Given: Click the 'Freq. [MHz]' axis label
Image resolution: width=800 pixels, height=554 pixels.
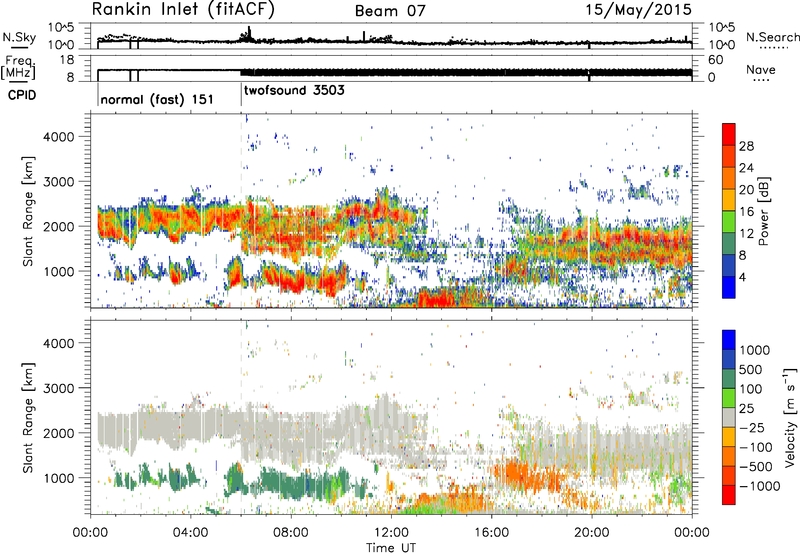Looking at the screenshot, I should (x=18, y=68).
